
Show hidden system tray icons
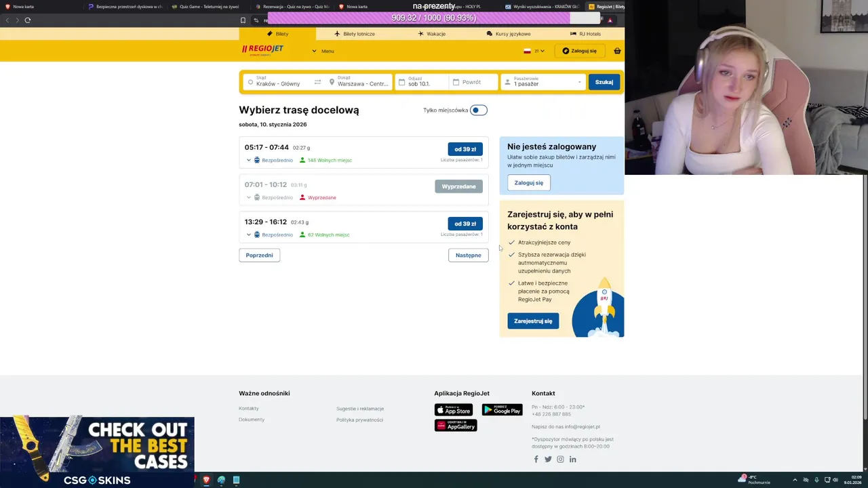[x=795, y=480]
